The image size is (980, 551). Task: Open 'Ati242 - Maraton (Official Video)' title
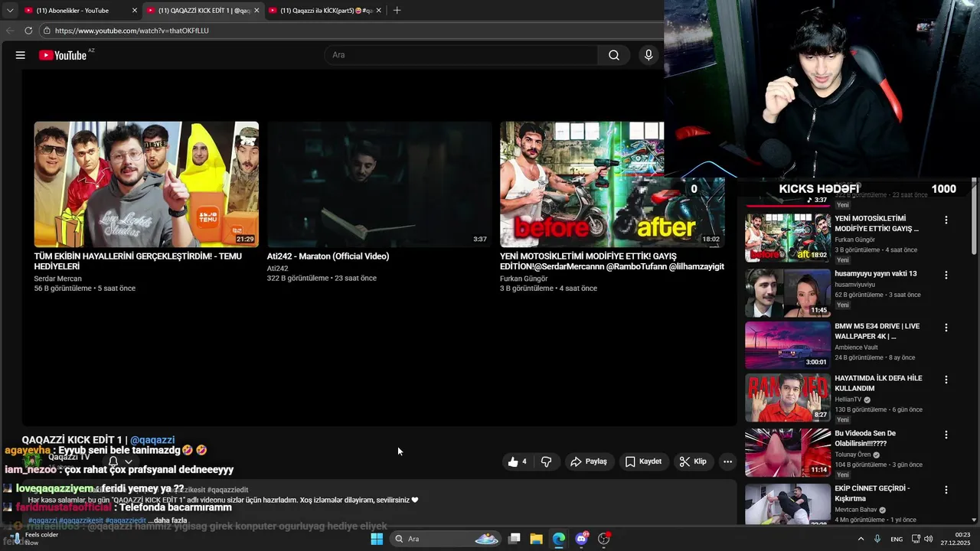(328, 256)
